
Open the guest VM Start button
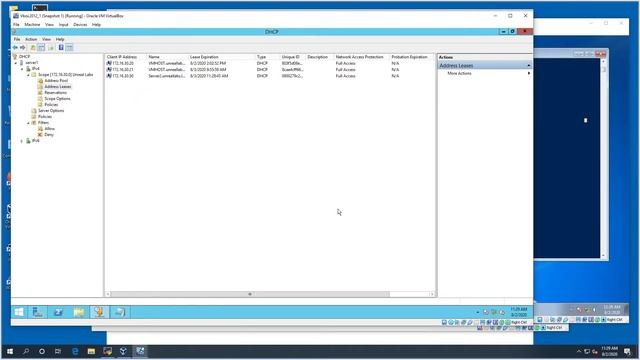pyautogui.click(x=19, y=312)
